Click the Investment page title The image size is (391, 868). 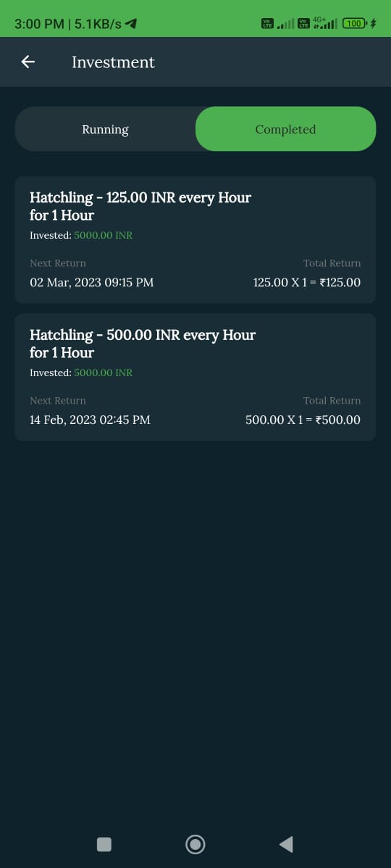tap(113, 62)
